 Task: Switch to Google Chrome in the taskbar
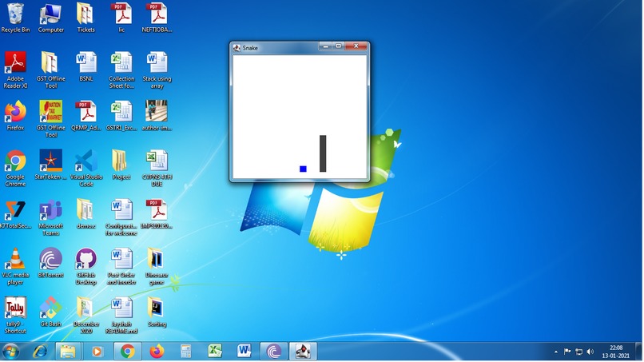pos(127,352)
